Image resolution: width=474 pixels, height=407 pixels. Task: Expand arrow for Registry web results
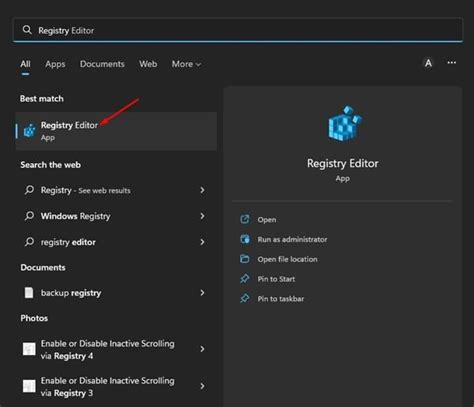click(202, 190)
